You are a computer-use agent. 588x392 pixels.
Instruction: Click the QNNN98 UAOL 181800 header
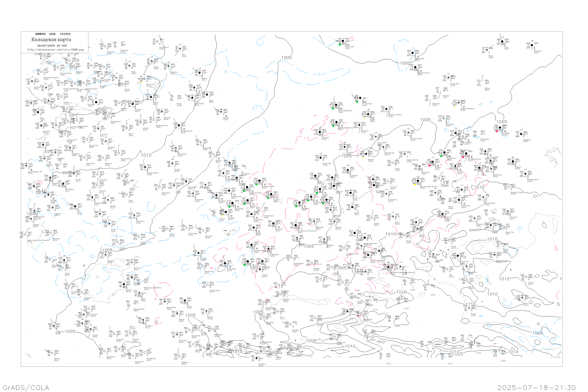tap(53, 34)
